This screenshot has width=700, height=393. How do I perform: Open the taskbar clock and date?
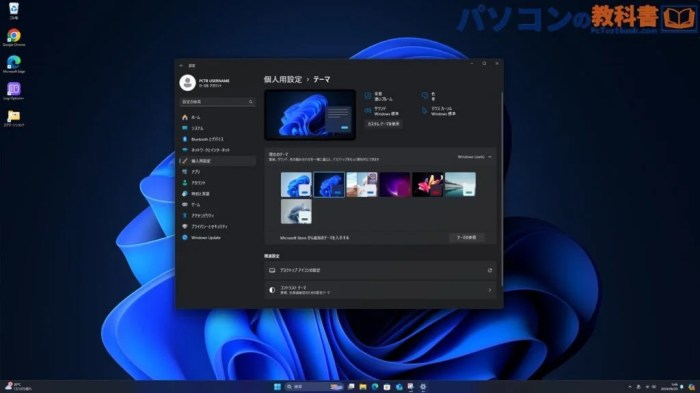point(669,387)
